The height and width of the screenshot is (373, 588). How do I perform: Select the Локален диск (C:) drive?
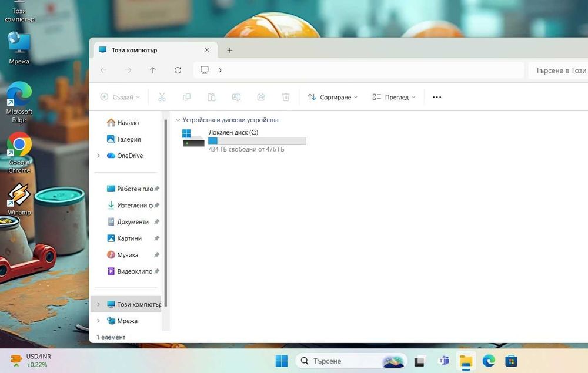coord(244,140)
